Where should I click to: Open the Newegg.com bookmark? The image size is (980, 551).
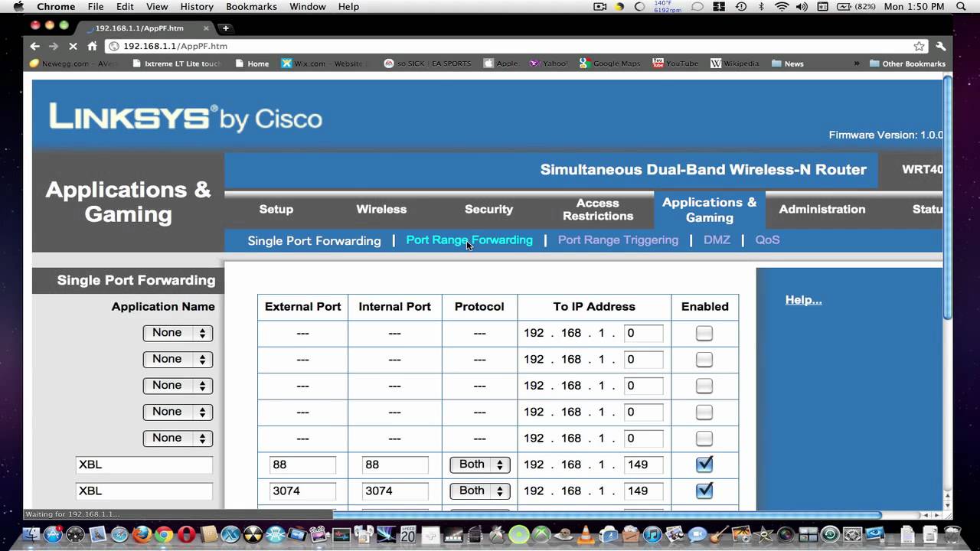pyautogui.click(x=72, y=64)
